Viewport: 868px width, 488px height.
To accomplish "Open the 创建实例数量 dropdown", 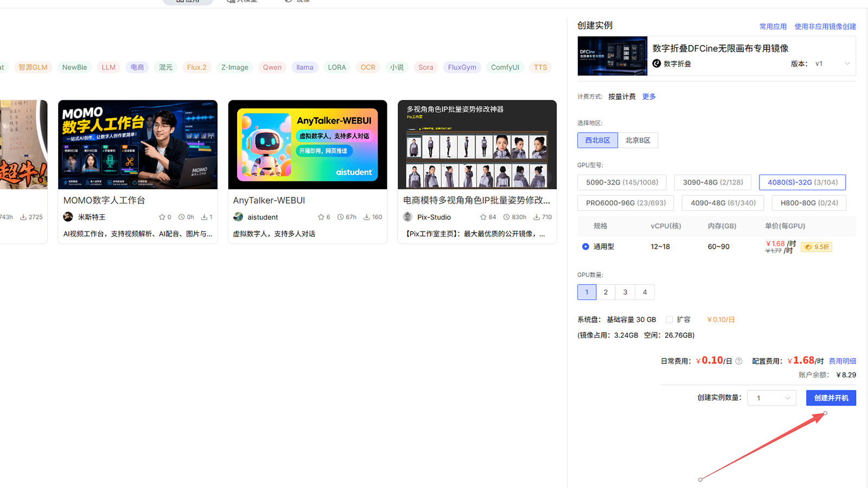I will click(x=772, y=398).
